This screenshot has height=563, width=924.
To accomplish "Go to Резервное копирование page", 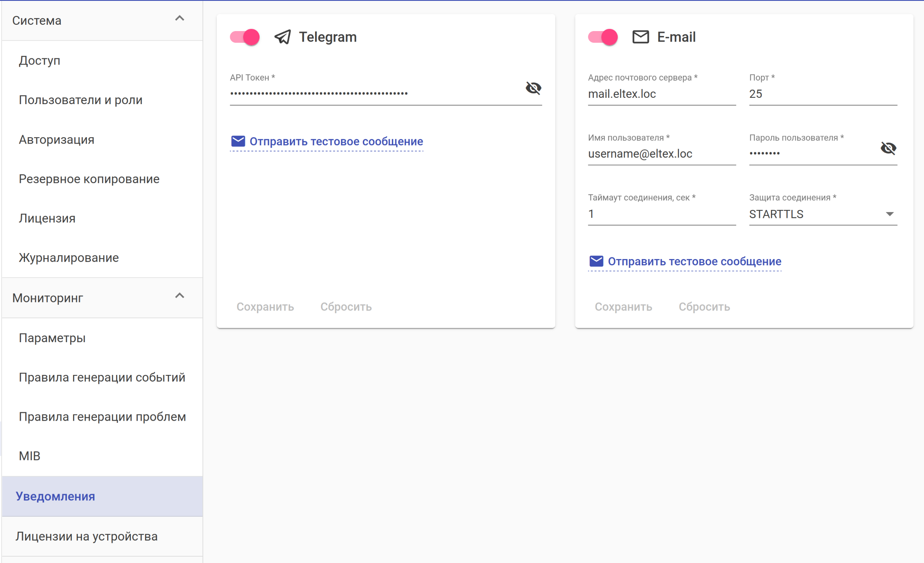I will click(89, 179).
